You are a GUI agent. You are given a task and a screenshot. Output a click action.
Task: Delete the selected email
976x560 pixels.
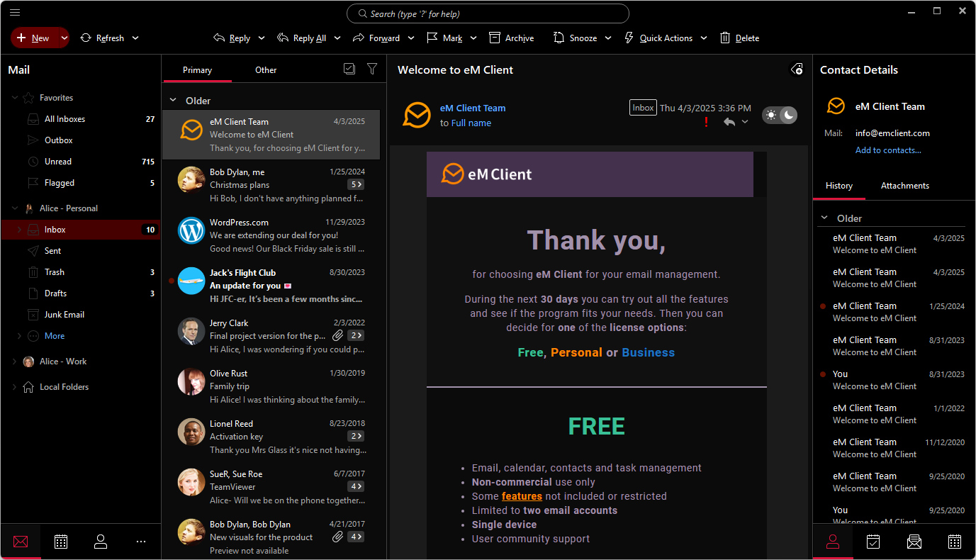739,38
